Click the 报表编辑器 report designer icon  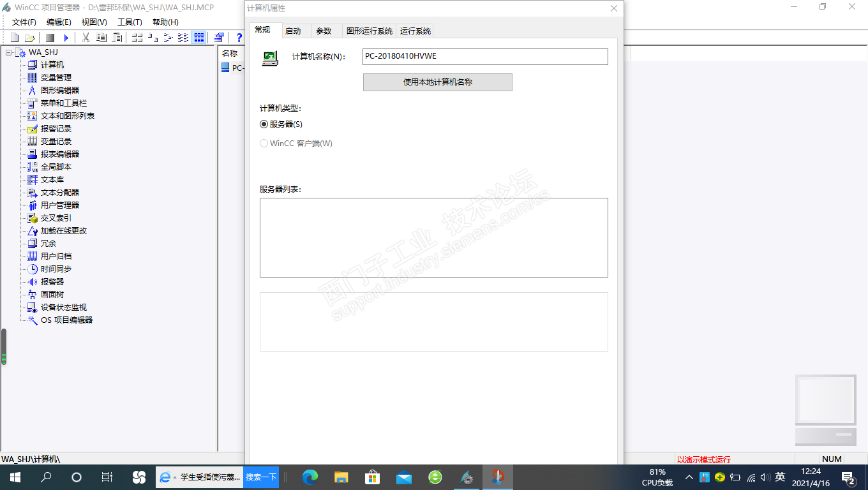(x=33, y=154)
